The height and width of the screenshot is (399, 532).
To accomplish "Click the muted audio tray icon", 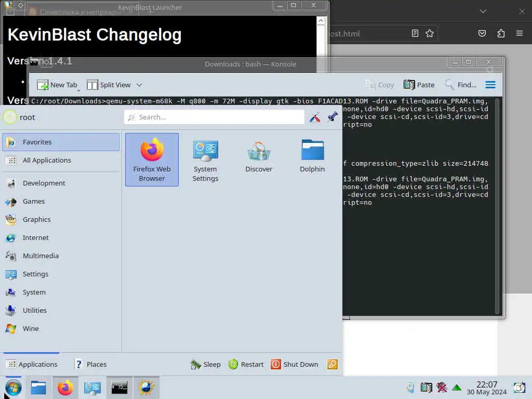I will 442,388.
